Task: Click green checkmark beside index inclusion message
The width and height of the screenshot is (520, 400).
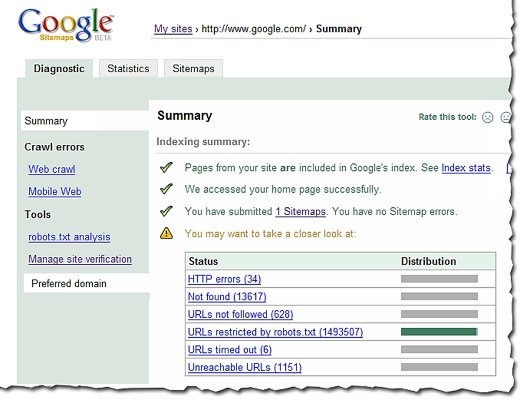Action: tap(166, 167)
